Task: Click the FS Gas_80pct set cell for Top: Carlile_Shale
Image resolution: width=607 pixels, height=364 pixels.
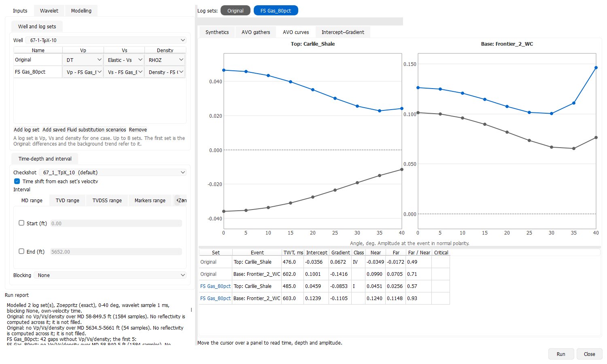Action: 215,286
